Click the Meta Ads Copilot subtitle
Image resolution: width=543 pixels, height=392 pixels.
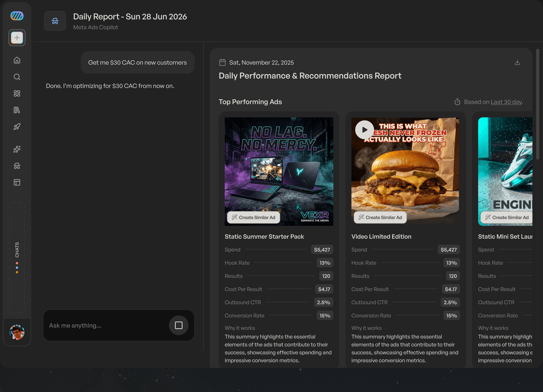coord(96,27)
